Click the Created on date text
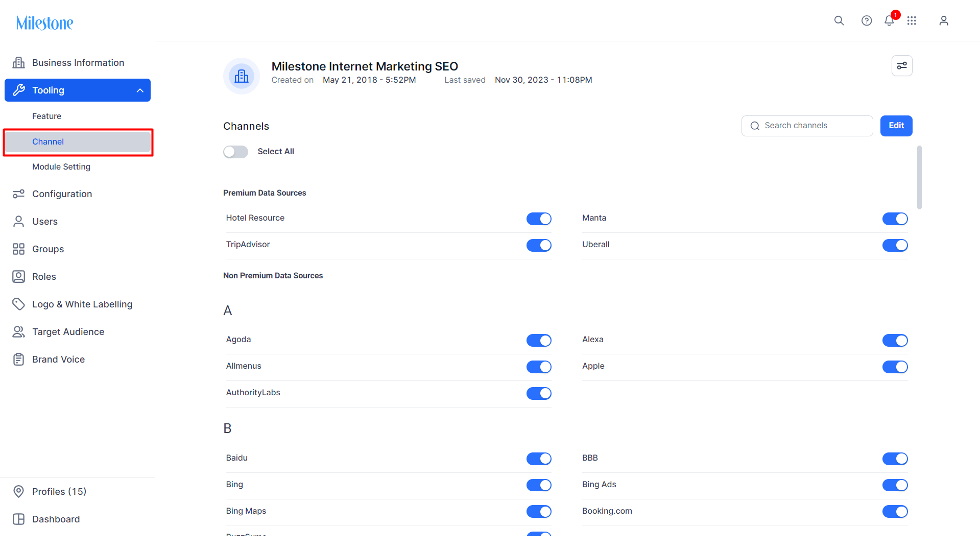The width and height of the screenshot is (980, 551). click(369, 80)
